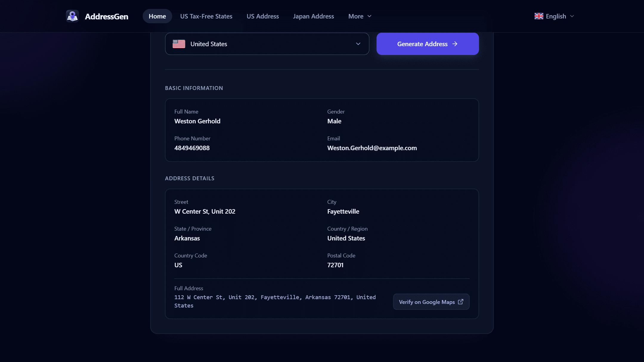The width and height of the screenshot is (644, 362).
Task: Click the UK flag language icon
Action: click(x=539, y=16)
